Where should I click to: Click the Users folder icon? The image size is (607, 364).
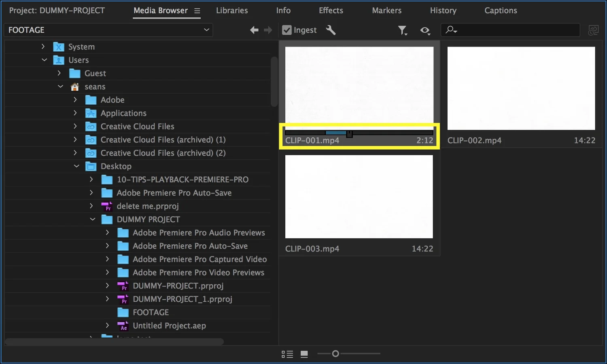point(59,60)
